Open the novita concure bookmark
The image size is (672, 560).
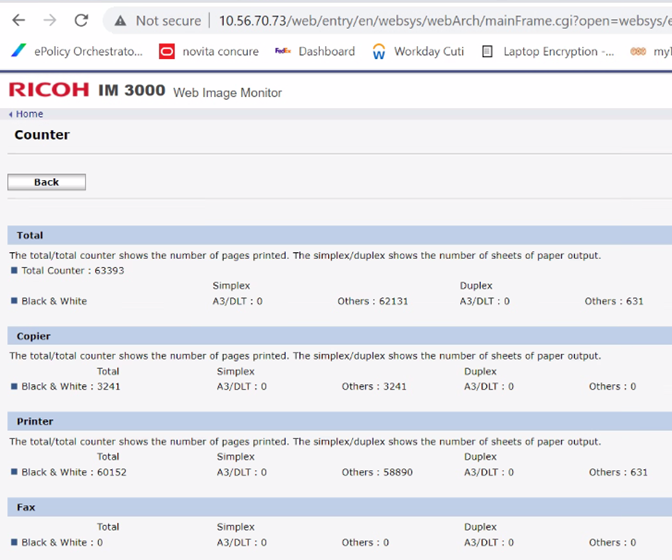point(209,51)
